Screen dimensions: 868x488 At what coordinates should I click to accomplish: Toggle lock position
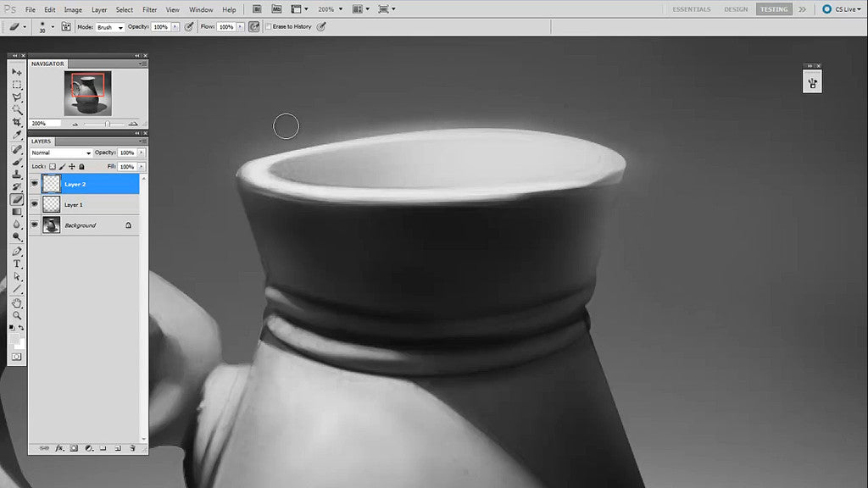(72, 167)
